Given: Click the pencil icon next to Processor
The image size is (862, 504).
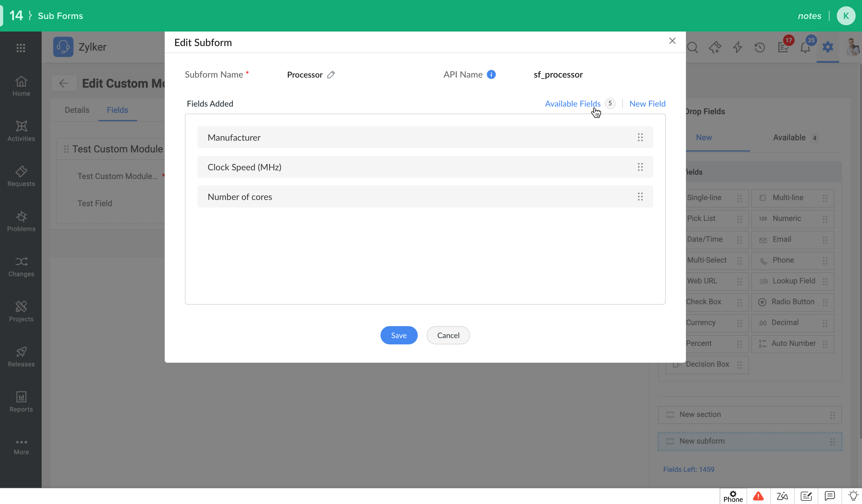Looking at the screenshot, I should pos(331,74).
